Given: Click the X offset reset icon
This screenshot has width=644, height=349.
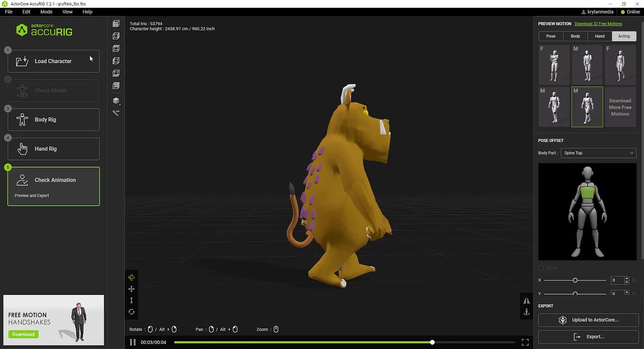Looking at the screenshot, I should 634,280.
